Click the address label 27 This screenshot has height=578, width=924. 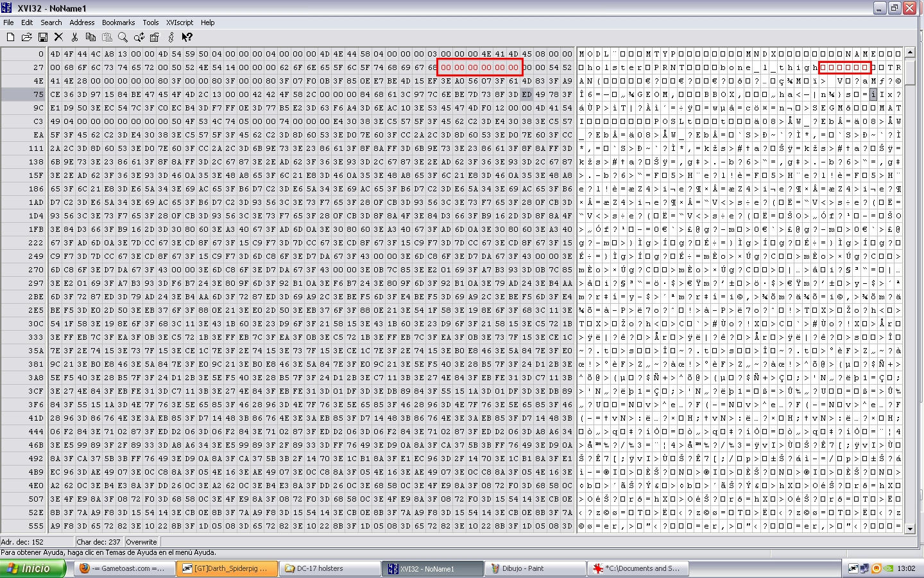point(38,67)
